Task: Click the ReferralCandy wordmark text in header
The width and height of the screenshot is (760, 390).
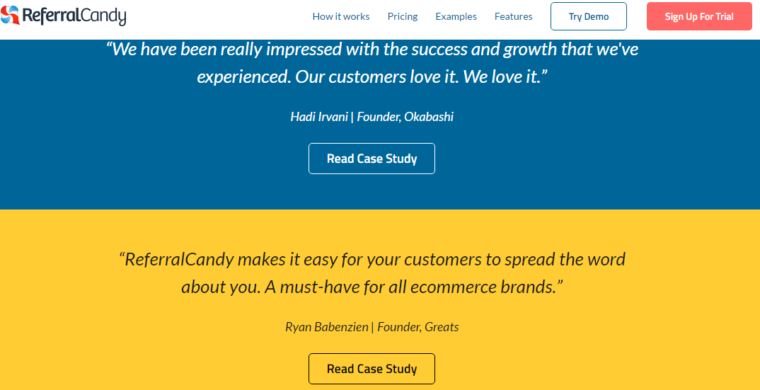Action: click(x=74, y=16)
